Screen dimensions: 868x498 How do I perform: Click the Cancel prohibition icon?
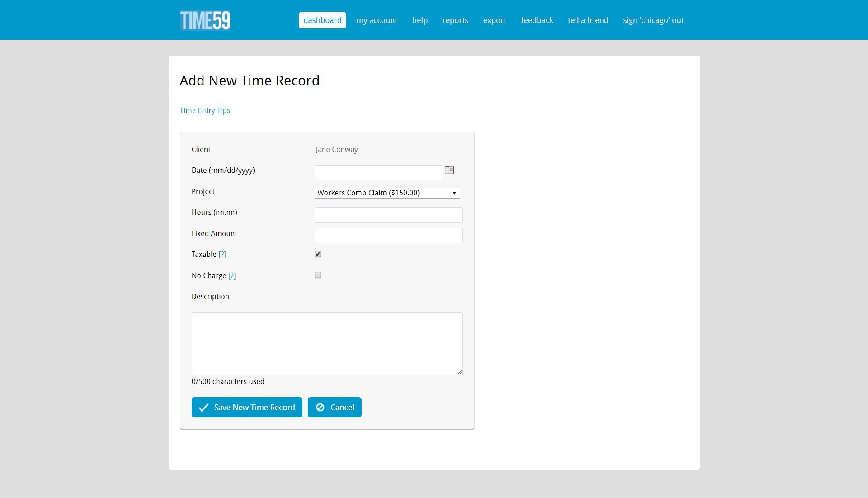321,407
